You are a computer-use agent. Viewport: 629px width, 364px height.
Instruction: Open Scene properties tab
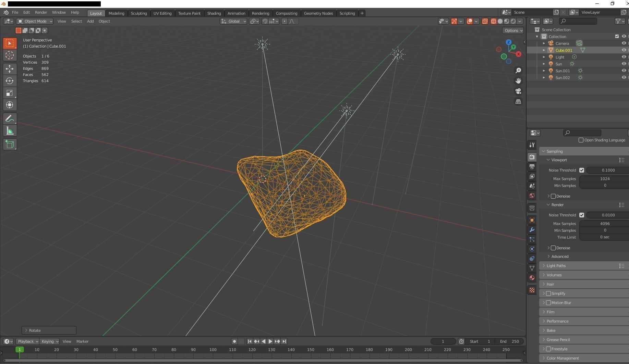click(x=532, y=186)
